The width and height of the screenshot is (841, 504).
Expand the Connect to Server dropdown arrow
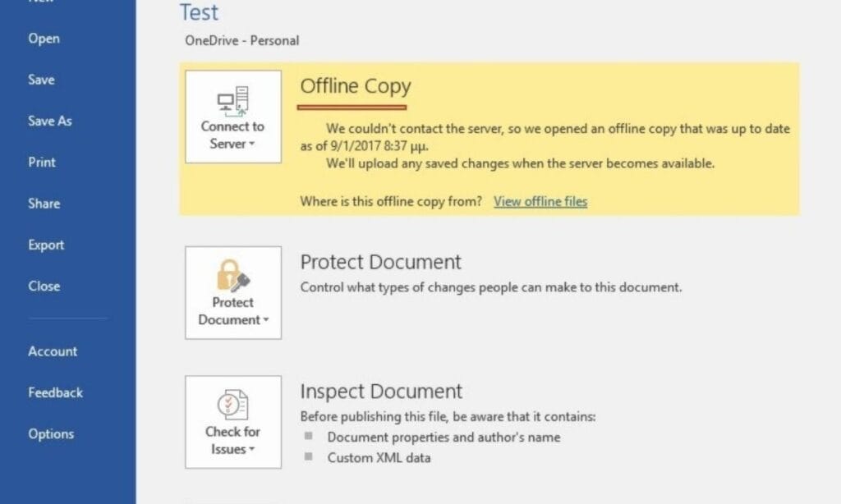251,144
